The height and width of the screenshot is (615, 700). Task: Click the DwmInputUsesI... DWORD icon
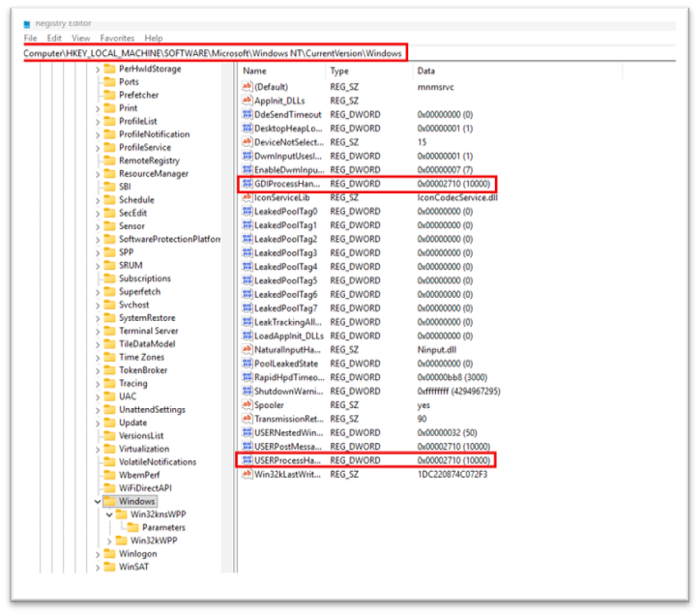[x=247, y=156]
